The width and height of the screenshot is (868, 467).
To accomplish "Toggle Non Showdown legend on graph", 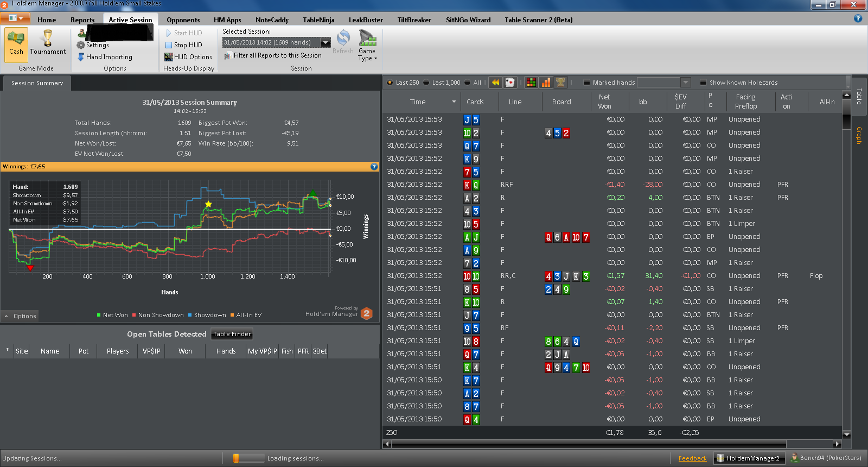I will (158, 315).
